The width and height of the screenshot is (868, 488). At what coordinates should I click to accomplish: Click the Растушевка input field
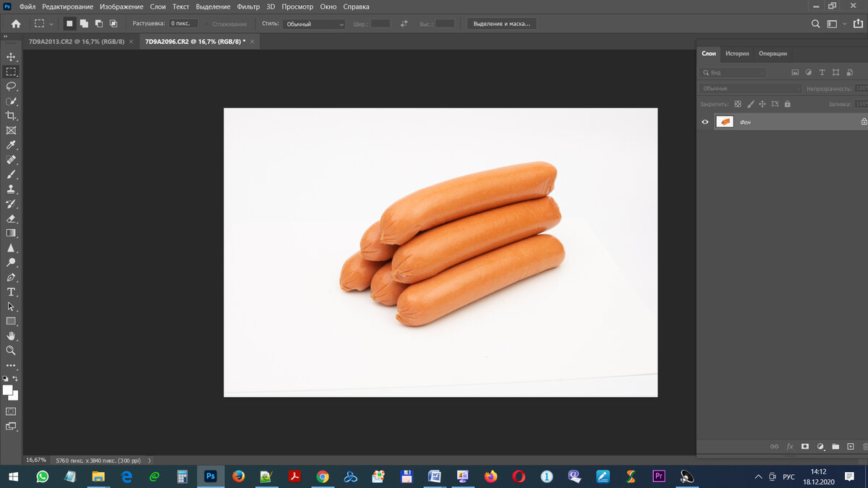coord(184,24)
